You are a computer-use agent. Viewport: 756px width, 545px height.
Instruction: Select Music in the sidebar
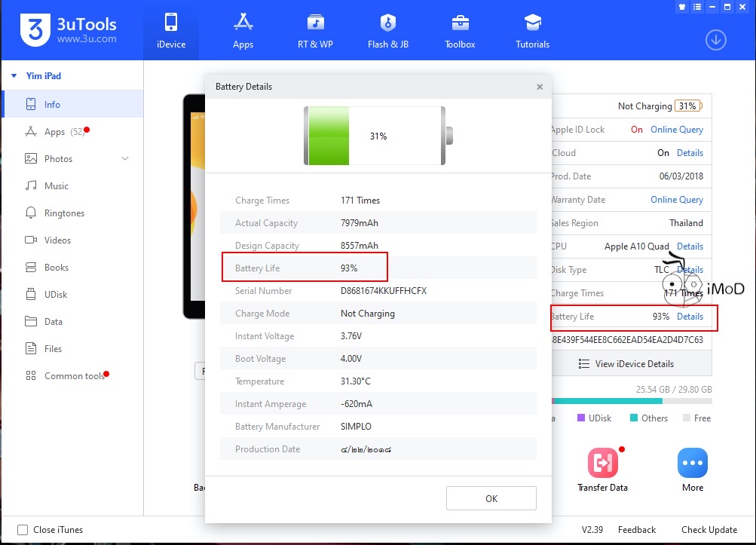56,186
